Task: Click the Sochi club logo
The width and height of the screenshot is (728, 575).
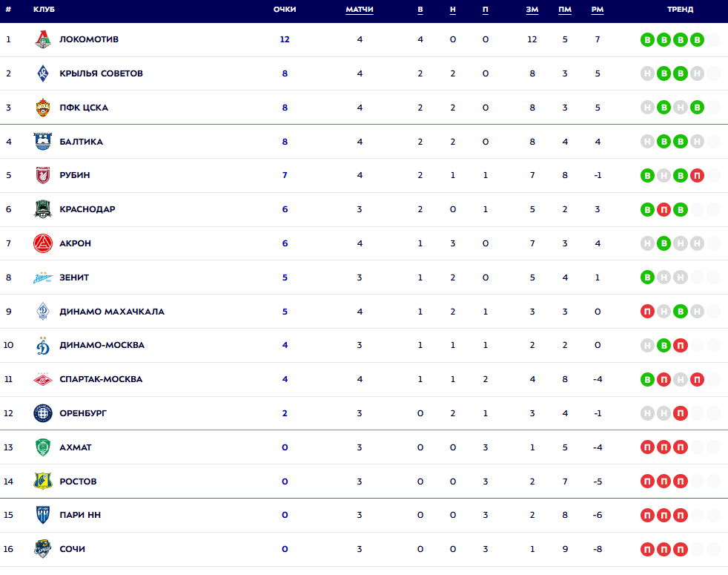Action: point(43,549)
